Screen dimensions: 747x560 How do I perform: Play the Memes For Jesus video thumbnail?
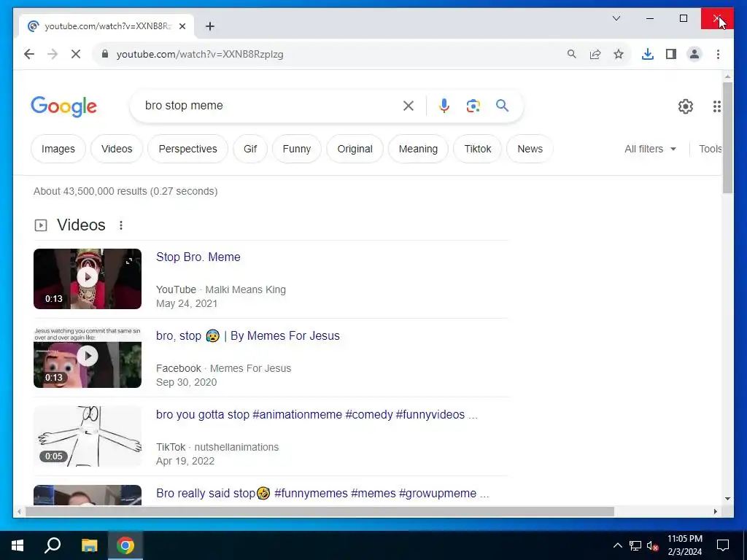tap(88, 357)
